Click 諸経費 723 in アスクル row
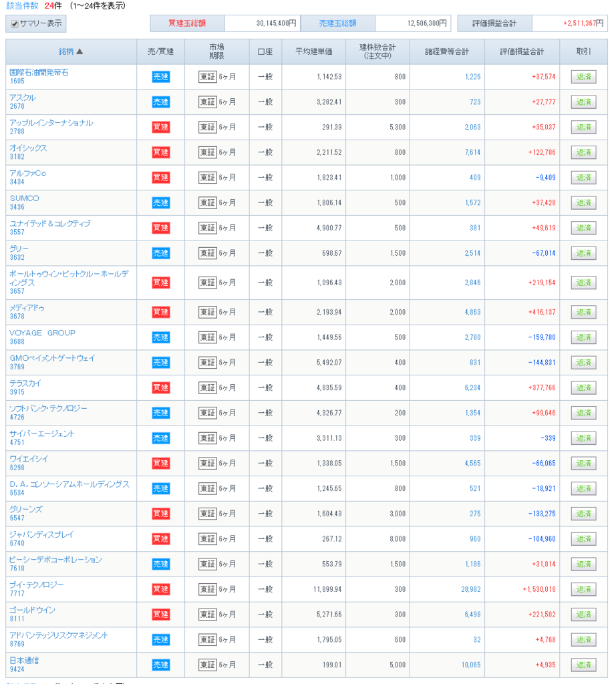616x684 pixels. point(475,102)
